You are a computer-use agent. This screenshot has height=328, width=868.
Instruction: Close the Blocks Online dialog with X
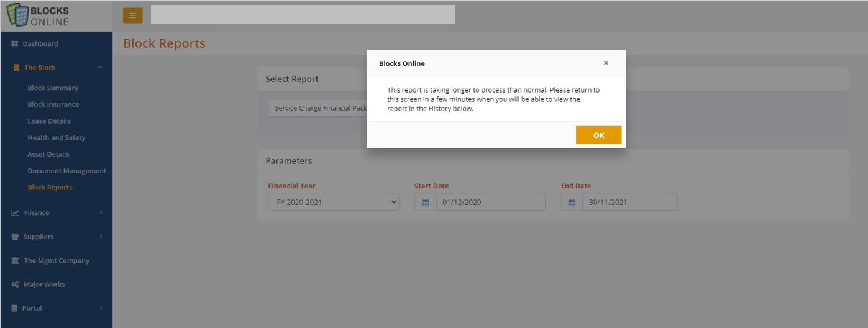pyautogui.click(x=606, y=63)
